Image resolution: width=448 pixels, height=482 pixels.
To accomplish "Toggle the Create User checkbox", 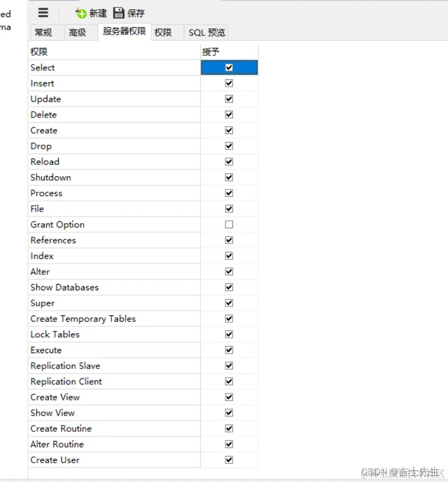I will pos(229,460).
